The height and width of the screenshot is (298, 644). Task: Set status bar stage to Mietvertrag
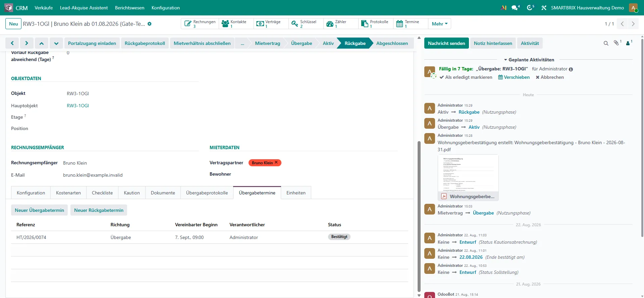tap(267, 43)
